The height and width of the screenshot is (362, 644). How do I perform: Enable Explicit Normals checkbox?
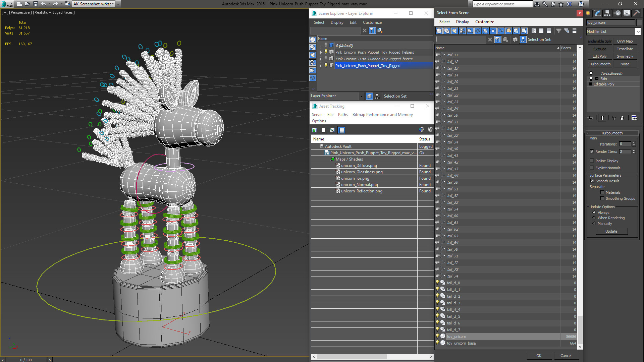pyautogui.click(x=592, y=168)
